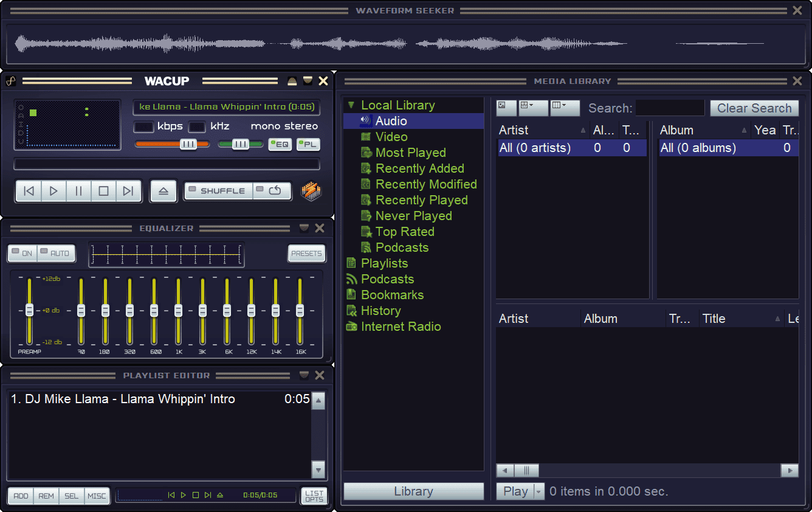Open Internet Radio in library tree
812x512 pixels.
[401, 327]
